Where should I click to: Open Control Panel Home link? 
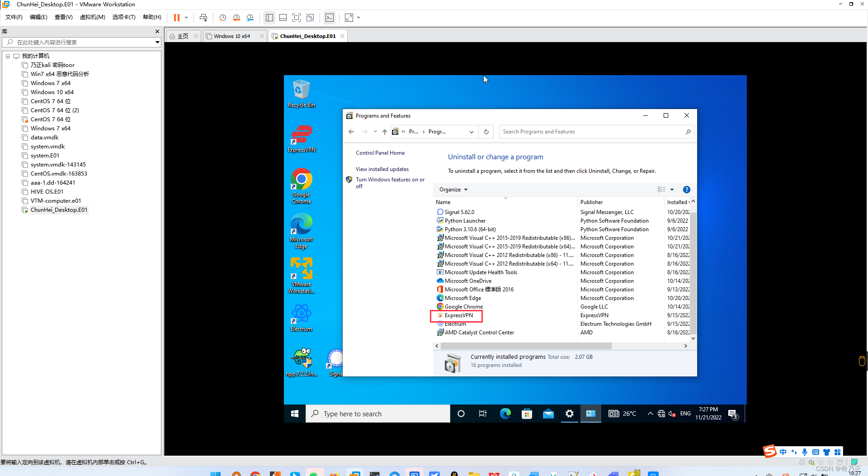380,153
